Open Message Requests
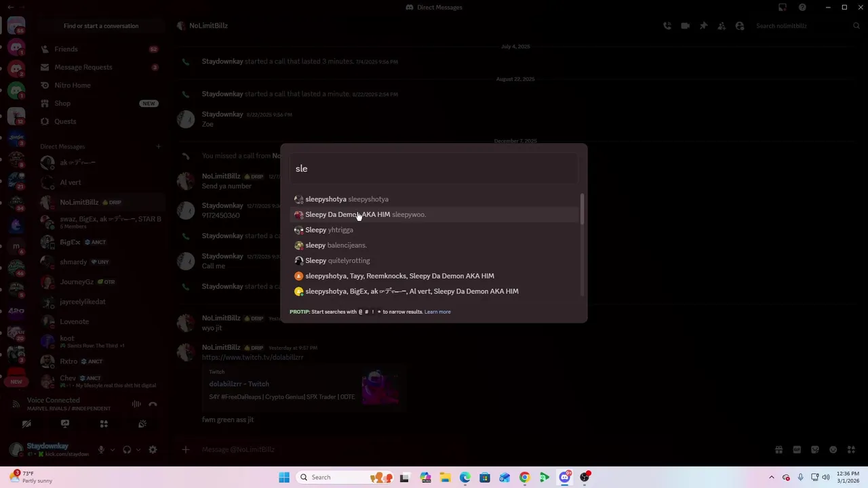This screenshot has width=868, height=488. pos(101,67)
